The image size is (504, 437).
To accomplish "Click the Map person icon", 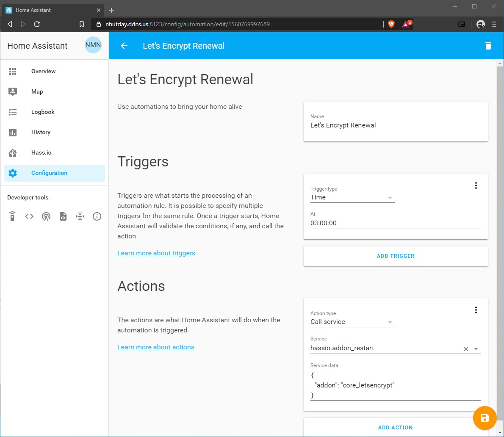I will [13, 91].
